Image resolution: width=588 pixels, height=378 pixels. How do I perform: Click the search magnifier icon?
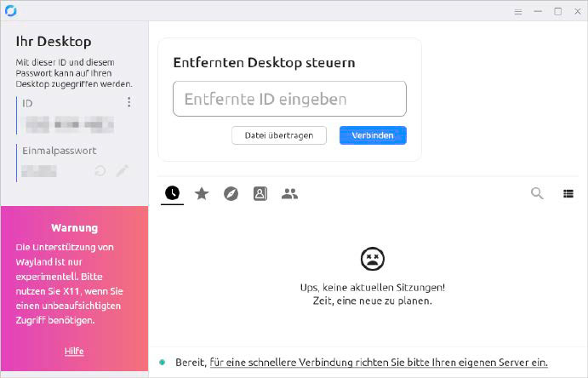tap(537, 193)
